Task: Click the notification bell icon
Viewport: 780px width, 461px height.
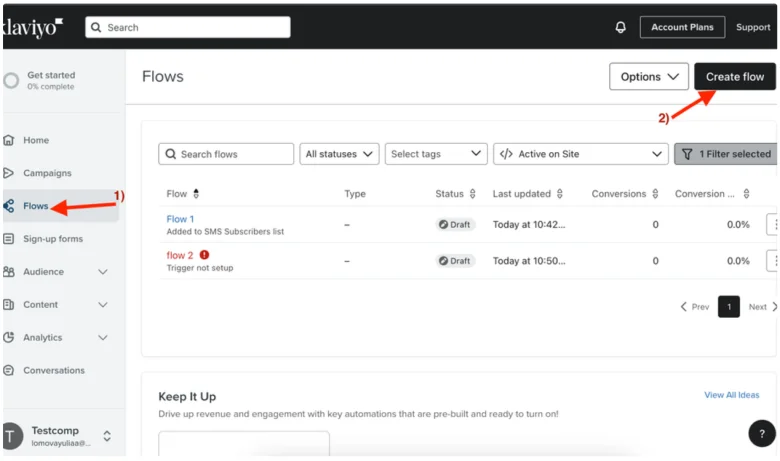Action: pos(620,27)
